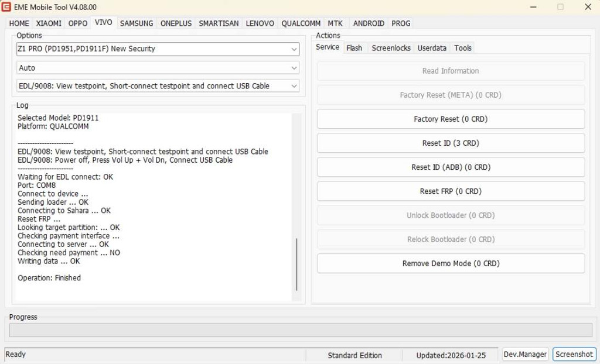
Task: Select the VIVO tab
Action: 103,22
